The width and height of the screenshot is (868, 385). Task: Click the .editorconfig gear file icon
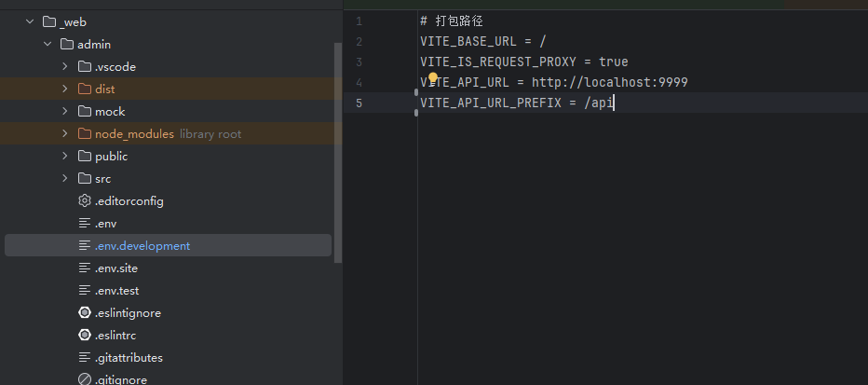[85, 201]
